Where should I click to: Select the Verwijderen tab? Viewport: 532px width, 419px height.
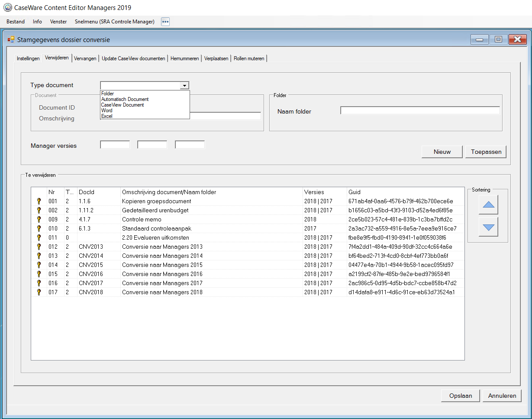pos(57,58)
